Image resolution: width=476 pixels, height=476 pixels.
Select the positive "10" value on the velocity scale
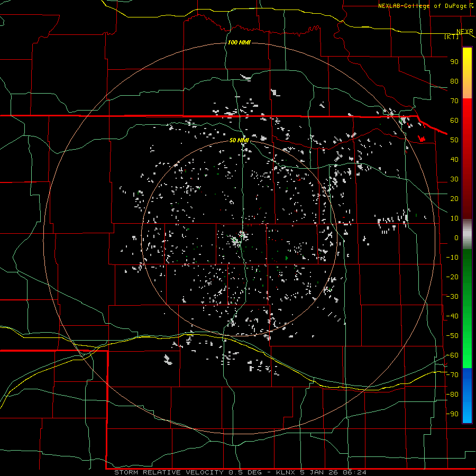454,218
